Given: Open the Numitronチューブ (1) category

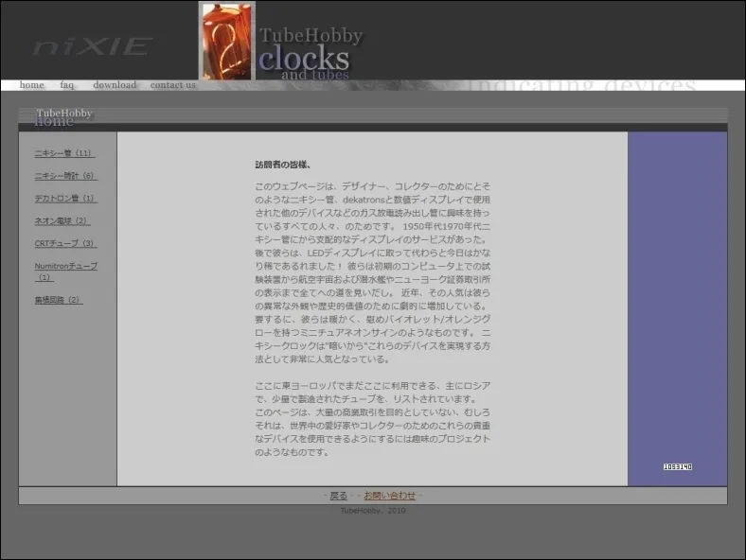Looking at the screenshot, I should pos(65,271).
